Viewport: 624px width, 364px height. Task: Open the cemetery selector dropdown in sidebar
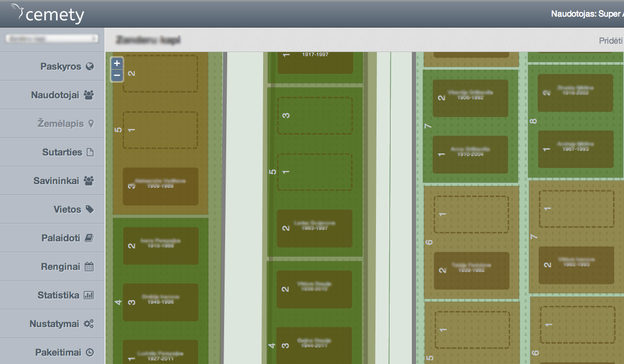pos(51,39)
